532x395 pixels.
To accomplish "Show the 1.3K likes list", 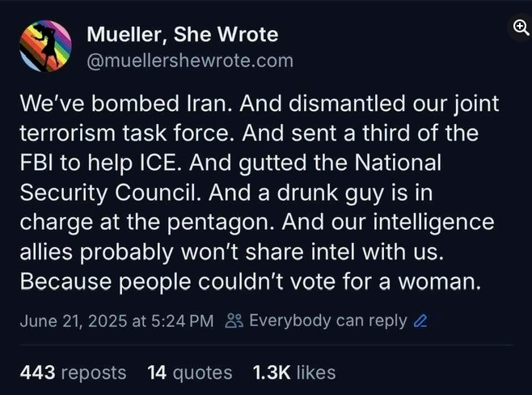I will click(293, 372).
